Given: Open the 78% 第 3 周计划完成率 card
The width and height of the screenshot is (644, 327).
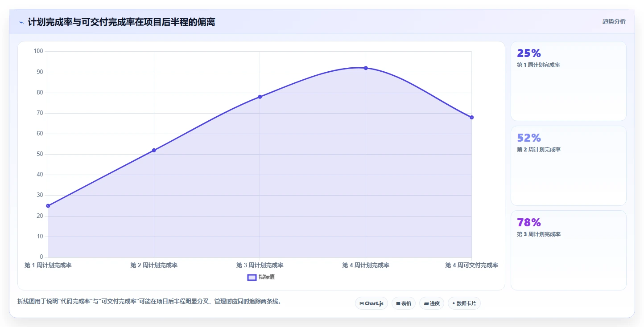Looking at the screenshot, I should click(569, 250).
